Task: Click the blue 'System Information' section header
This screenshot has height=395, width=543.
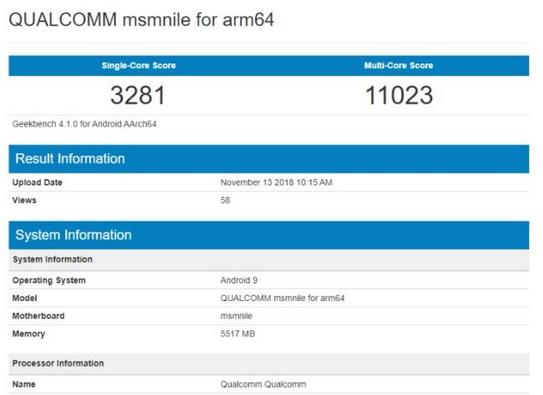Action: click(x=269, y=235)
